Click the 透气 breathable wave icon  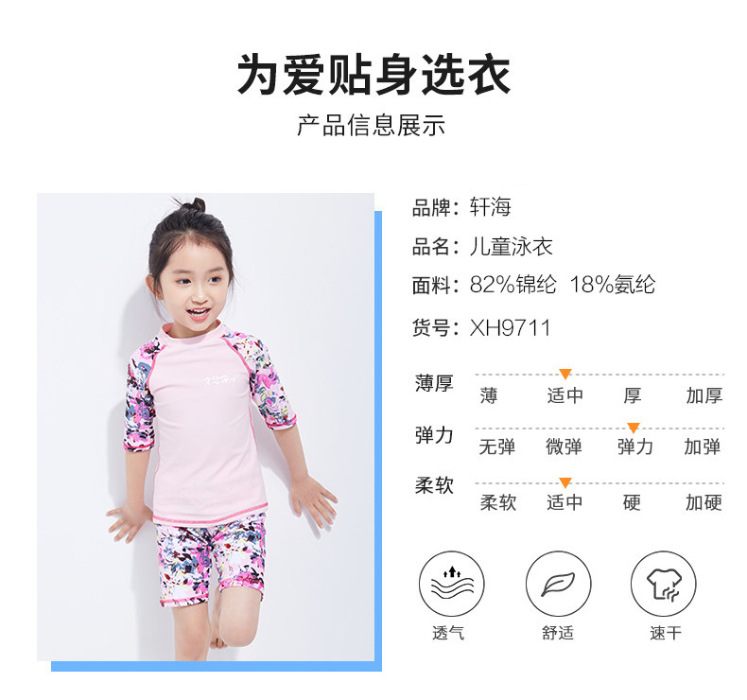click(451, 584)
